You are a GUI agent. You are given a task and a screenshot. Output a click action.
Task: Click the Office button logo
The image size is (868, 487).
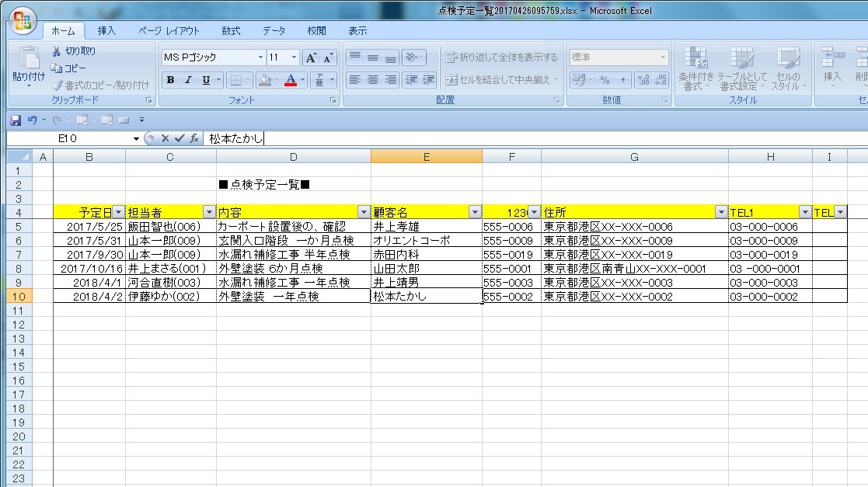tap(23, 20)
